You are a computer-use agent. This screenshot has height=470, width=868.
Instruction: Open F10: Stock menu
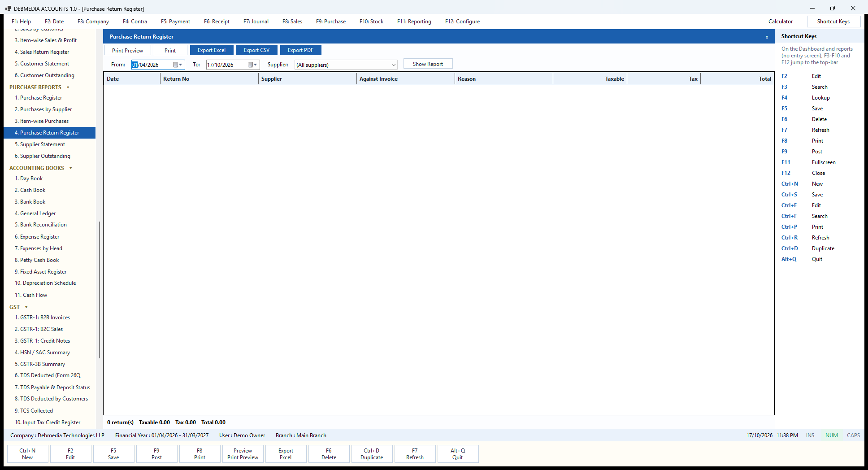[x=372, y=22]
